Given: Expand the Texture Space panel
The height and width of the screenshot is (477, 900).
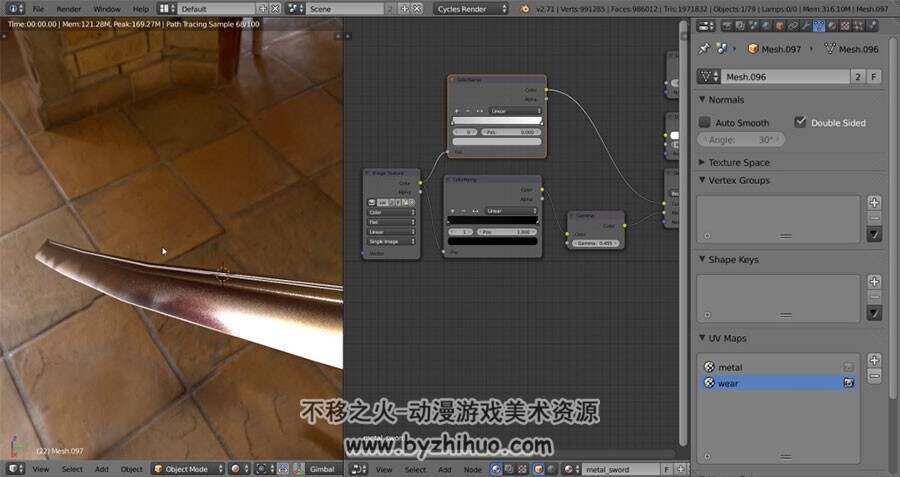Looking at the screenshot, I should point(701,162).
